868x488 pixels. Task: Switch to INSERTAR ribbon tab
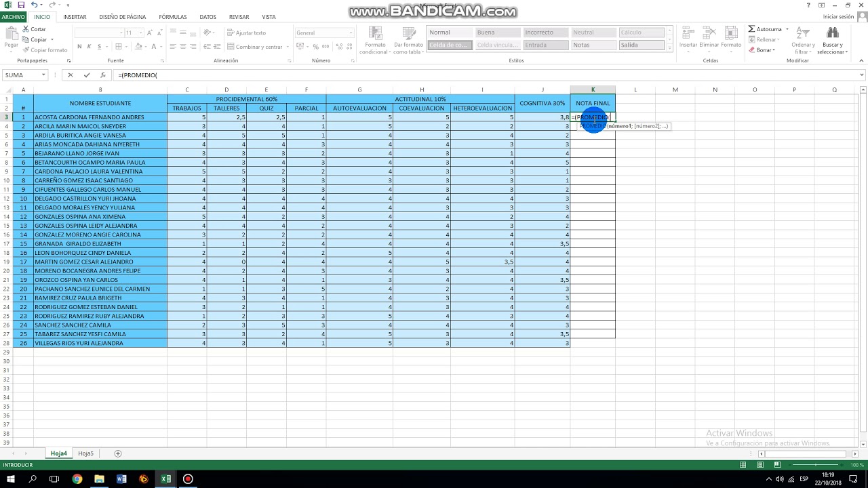point(75,17)
